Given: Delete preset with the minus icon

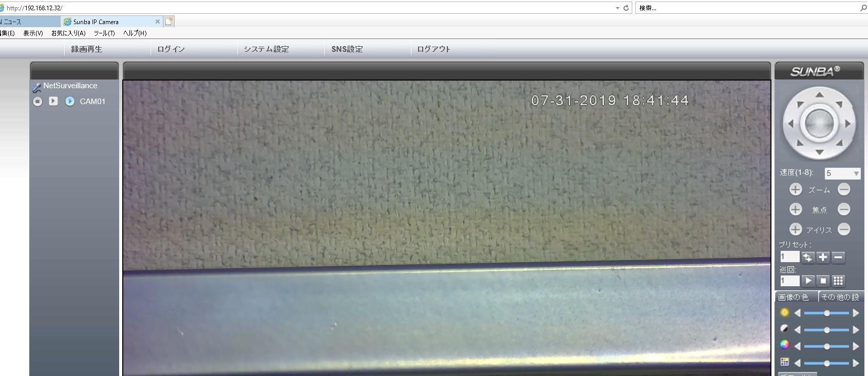Looking at the screenshot, I should coord(838,257).
